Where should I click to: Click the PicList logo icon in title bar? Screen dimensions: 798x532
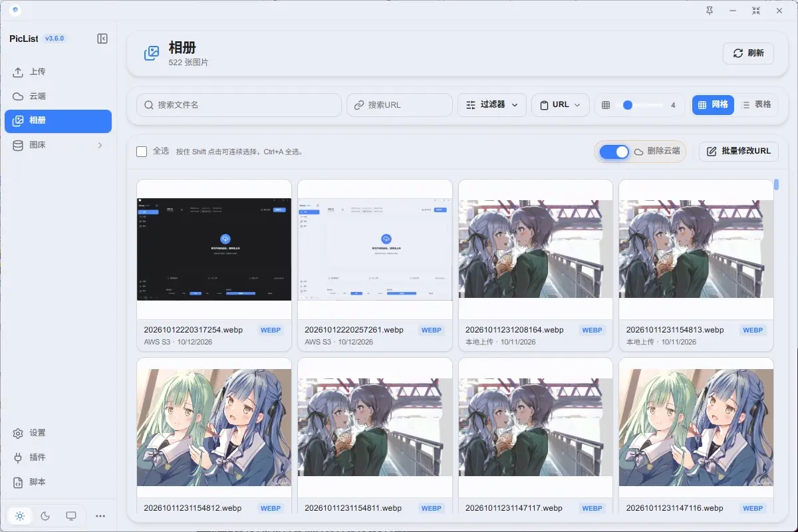(x=15, y=11)
